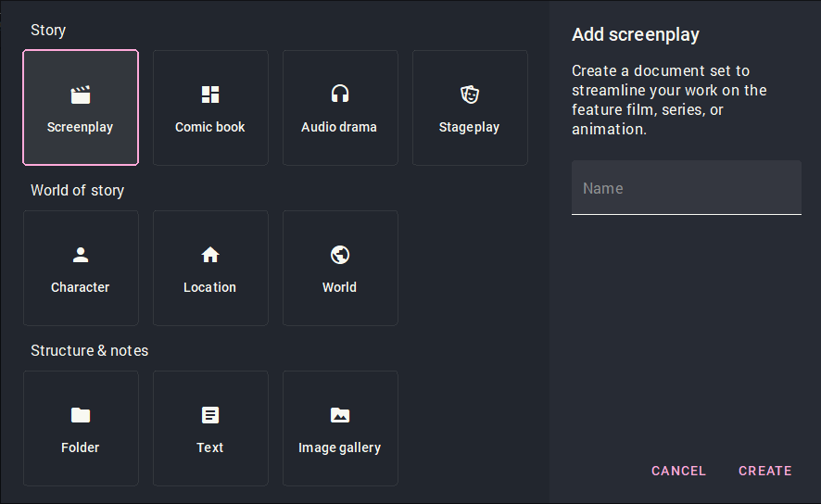This screenshot has height=504, width=821.
Task: Click the 'Screenplay' label text
Action: (80, 127)
